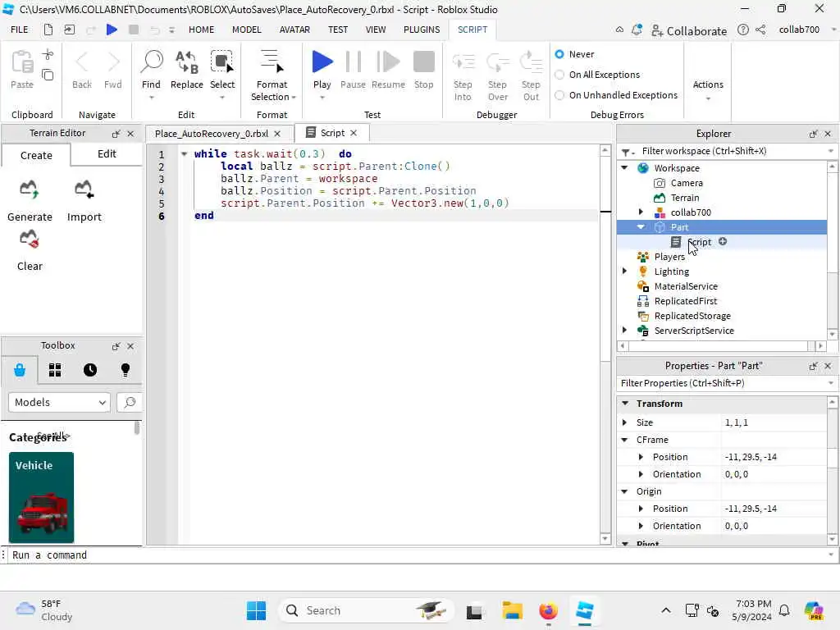Expand the ServerScriptService node
This screenshot has width=840, height=630.
point(624,331)
